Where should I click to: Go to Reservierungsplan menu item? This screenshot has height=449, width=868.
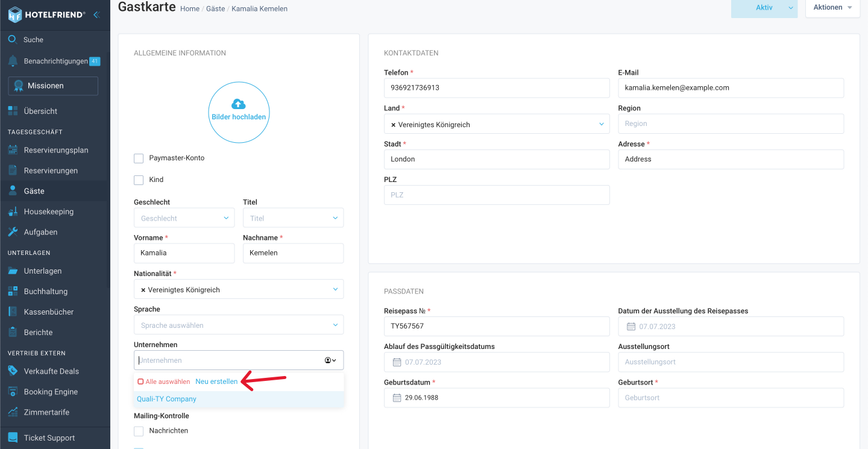55,150
